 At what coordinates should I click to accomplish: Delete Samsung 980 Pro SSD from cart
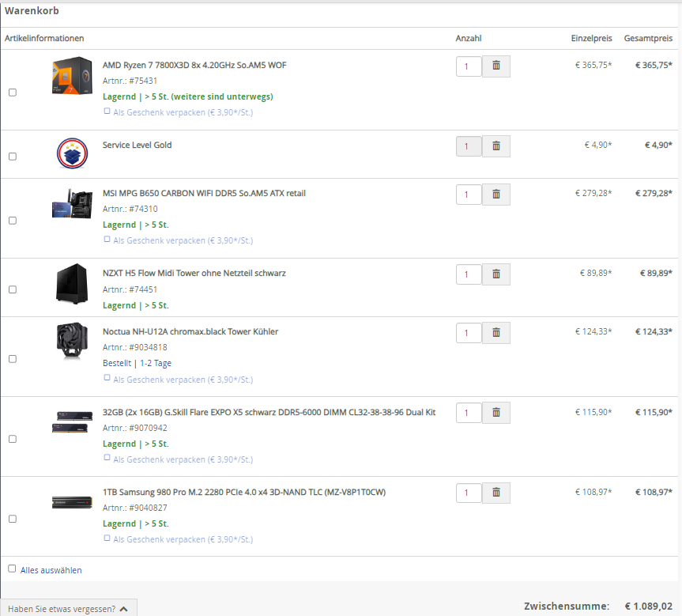click(495, 493)
